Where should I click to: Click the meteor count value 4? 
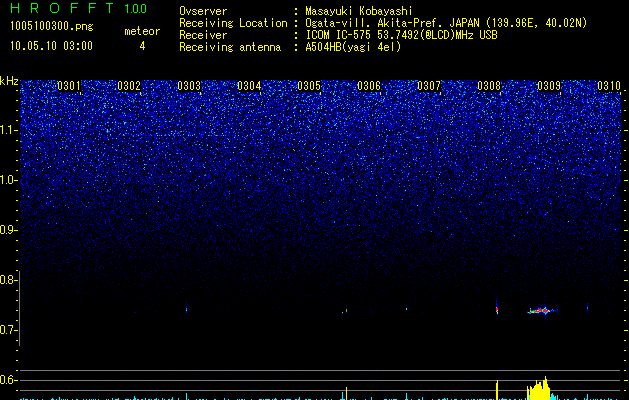[x=142, y=46]
